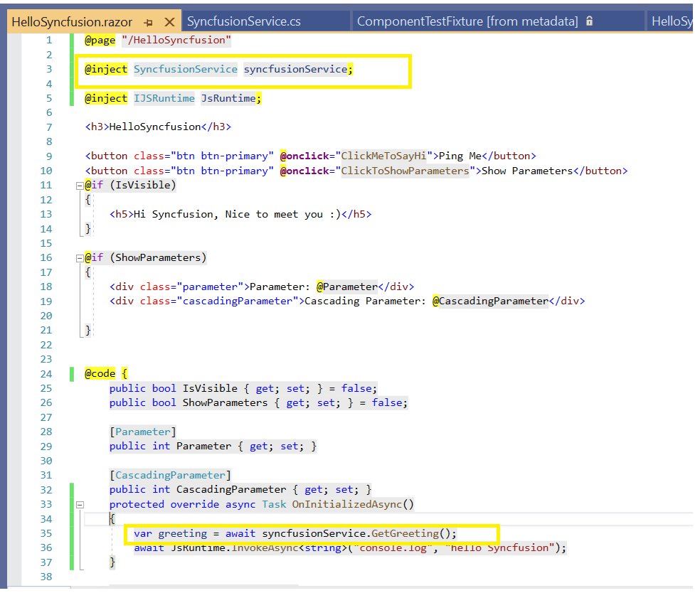Click the SyncfusionService type in the @inject line
Screen dimensions: 700x593
[185, 69]
